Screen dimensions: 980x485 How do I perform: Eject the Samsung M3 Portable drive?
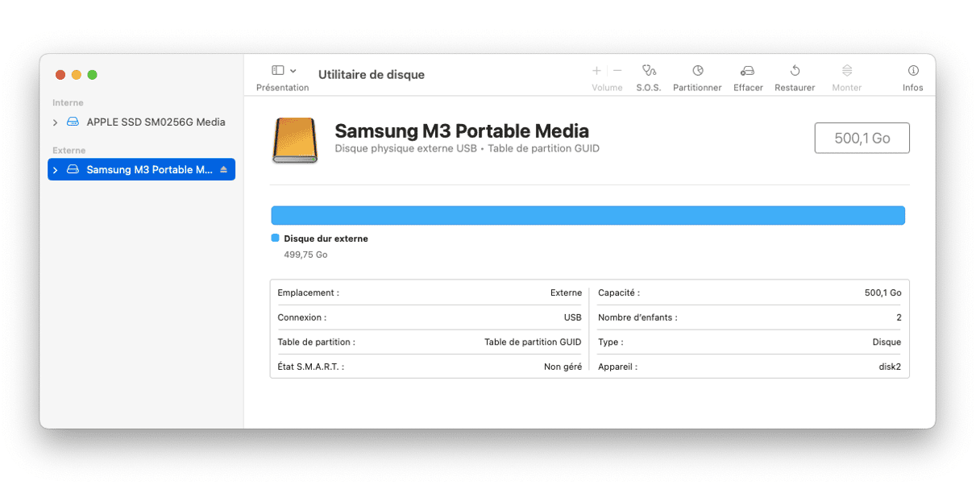click(224, 170)
